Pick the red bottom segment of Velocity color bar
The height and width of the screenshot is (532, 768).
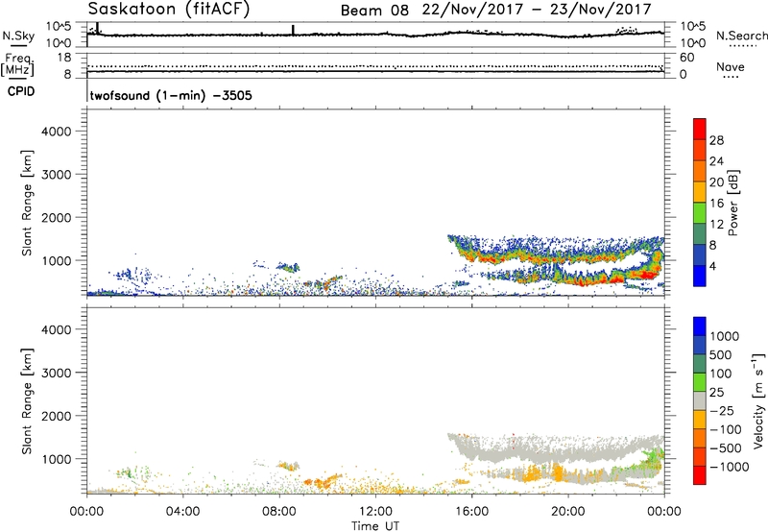pos(700,475)
